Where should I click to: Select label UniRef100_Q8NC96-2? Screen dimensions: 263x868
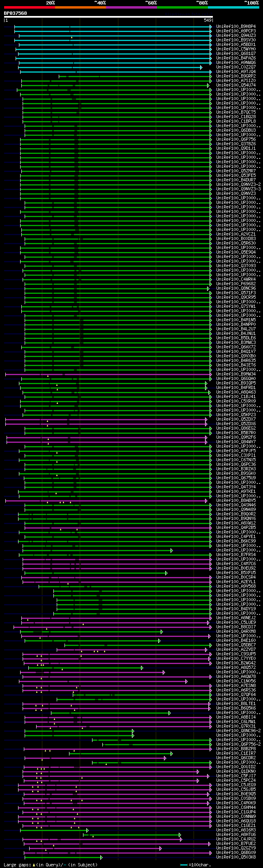click(x=238, y=731)
